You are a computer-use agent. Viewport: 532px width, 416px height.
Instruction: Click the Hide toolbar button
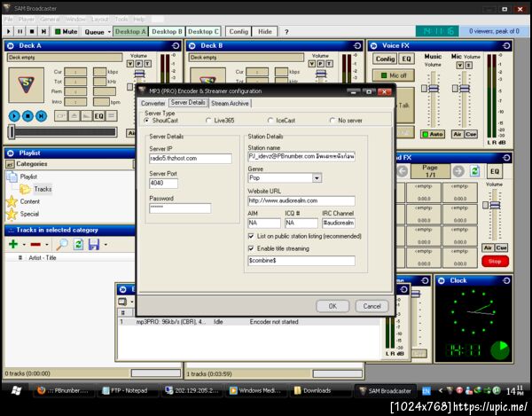(264, 32)
